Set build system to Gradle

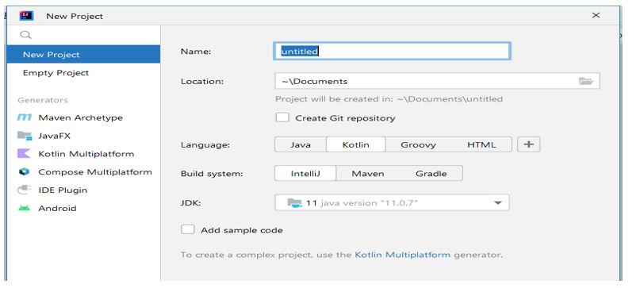431,174
